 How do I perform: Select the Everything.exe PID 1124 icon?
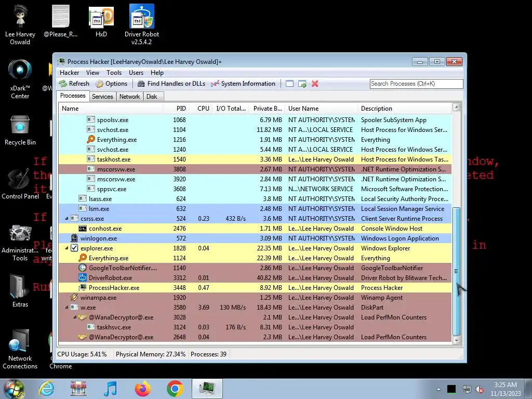click(83, 258)
